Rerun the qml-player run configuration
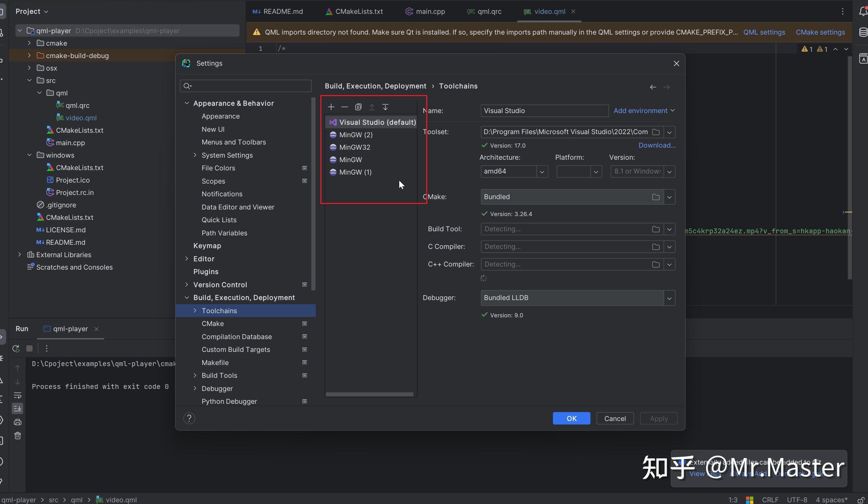The height and width of the screenshot is (504, 868). point(16,348)
